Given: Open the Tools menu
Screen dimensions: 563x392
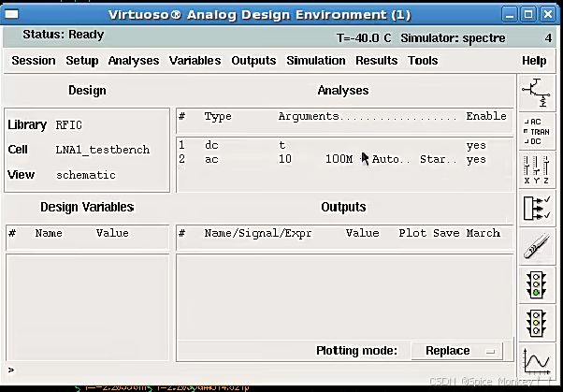Looking at the screenshot, I should point(423,61).
